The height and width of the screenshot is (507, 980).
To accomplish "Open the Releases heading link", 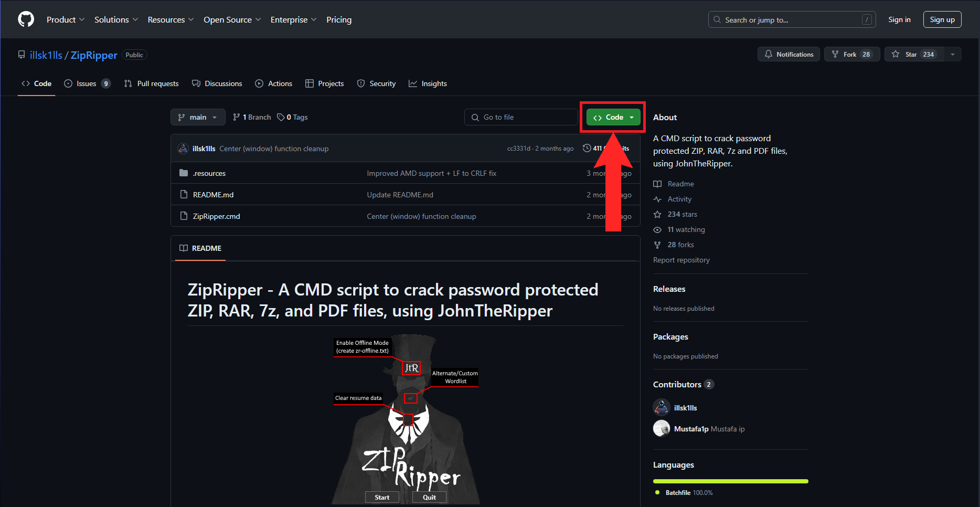I will click(669, 289).
